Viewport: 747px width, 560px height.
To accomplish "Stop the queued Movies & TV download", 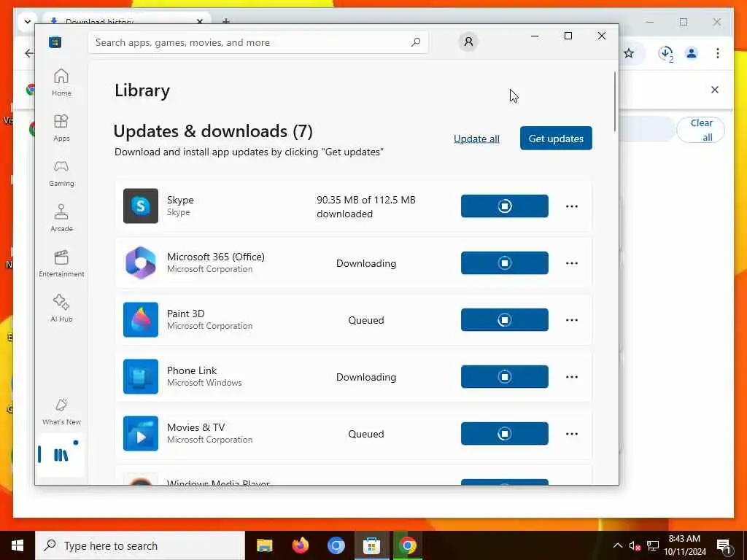I will [505, 433].
